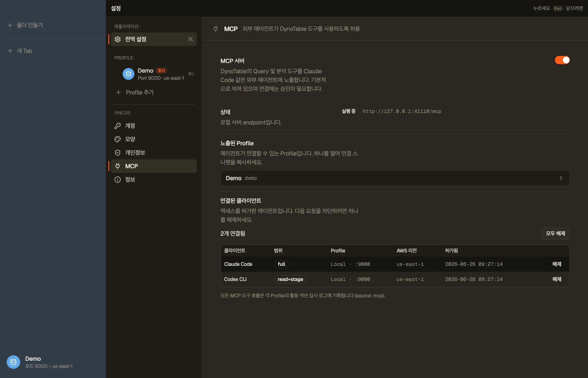This screenshot has width=588, height=378.
Task: Click 폴더 만들기 in the left panel
Action: coord(30,25)
